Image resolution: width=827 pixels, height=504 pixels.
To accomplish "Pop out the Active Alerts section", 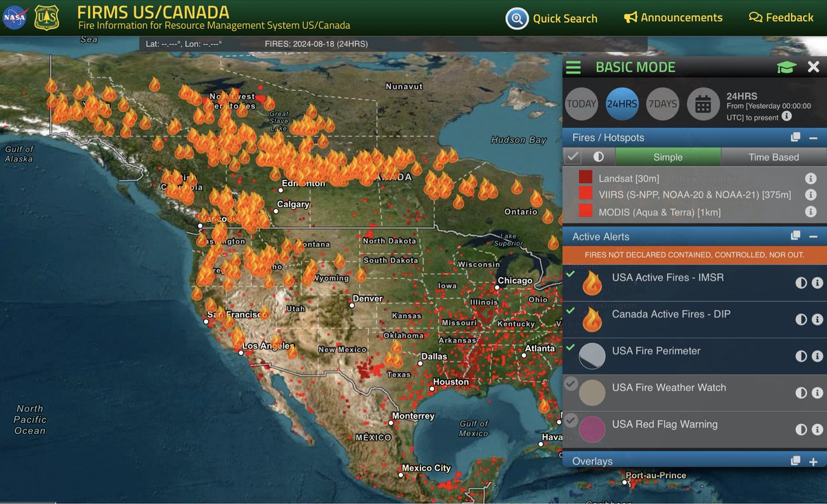I will (x=795, y=236).
